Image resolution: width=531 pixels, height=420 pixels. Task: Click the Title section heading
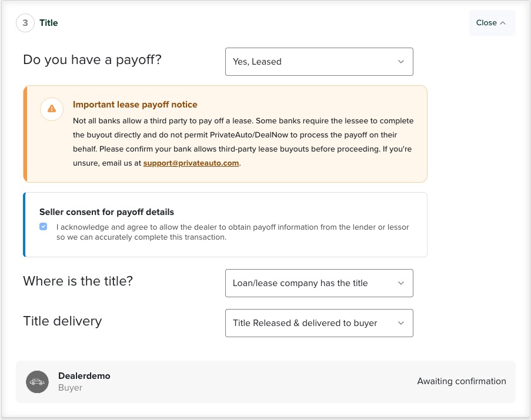[49, 23]
